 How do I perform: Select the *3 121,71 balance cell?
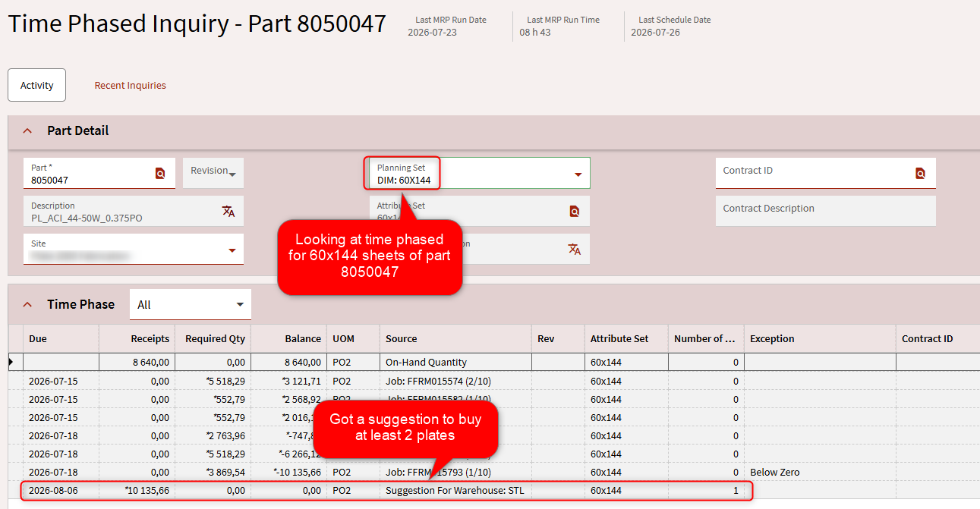[288, 381]
